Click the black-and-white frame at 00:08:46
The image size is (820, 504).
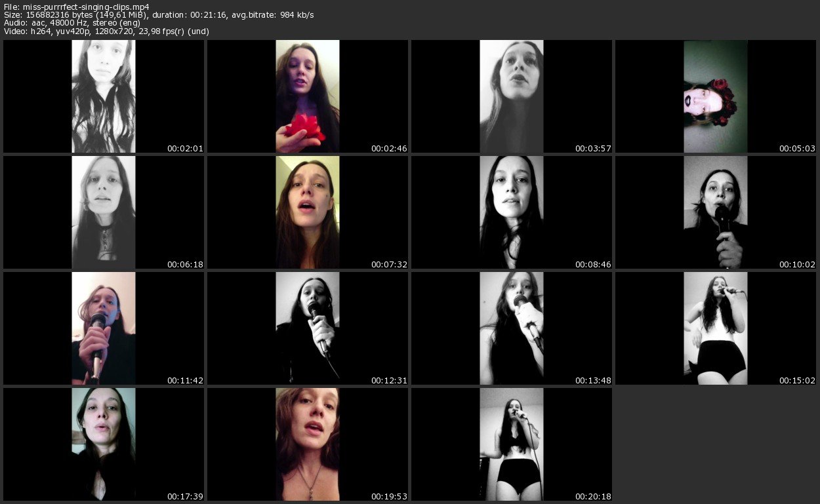point(511,212)
